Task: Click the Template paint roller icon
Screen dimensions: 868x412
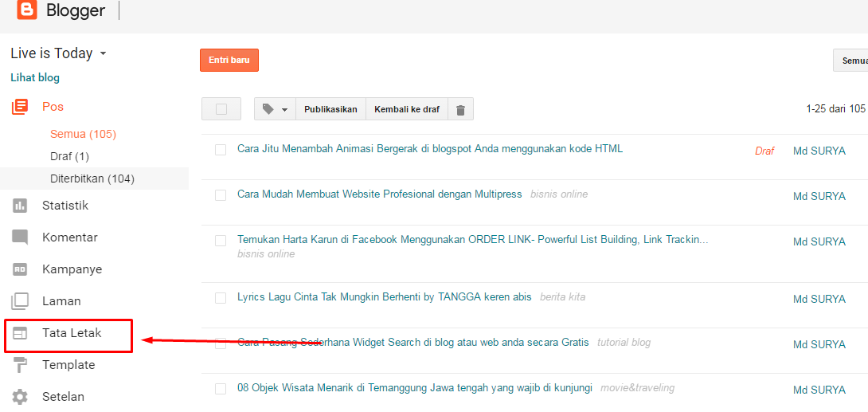Action: 20,366
